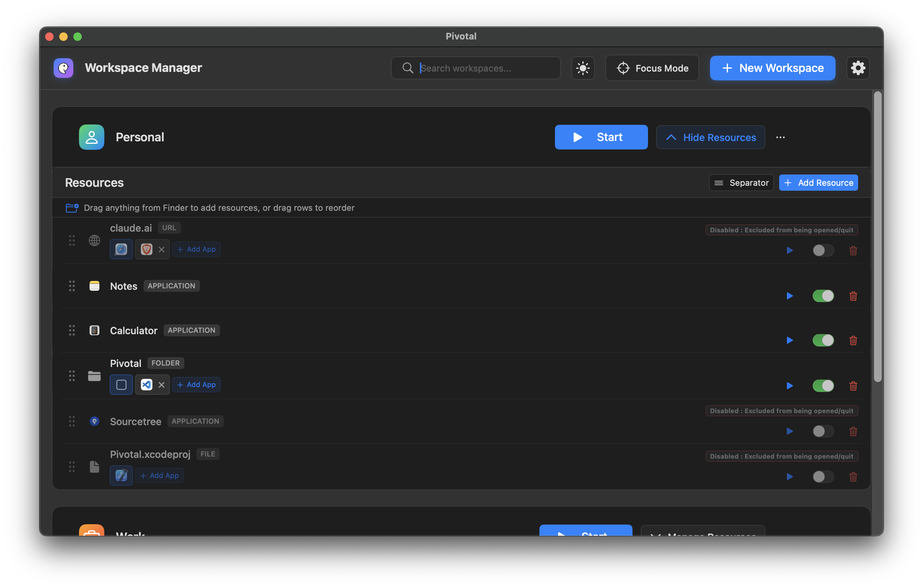Click the Notes application icon
This screenshot has height=588, width=923.
pyautogui.click(x=94, y=286)
